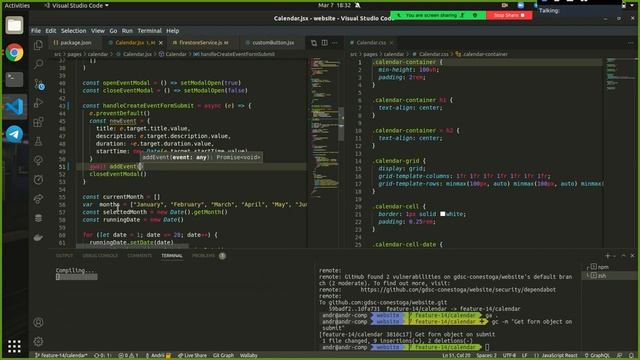
Task: Show applications grid in dock
Action: 14,346
